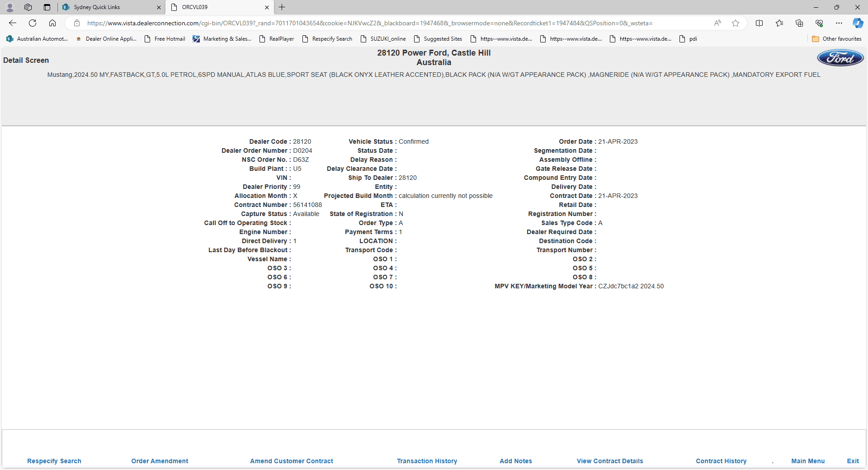Select MPV KEY value CZJdc7bc1a2 2024.50
Screen dimensions: 868x470
[x=631, y=286]
